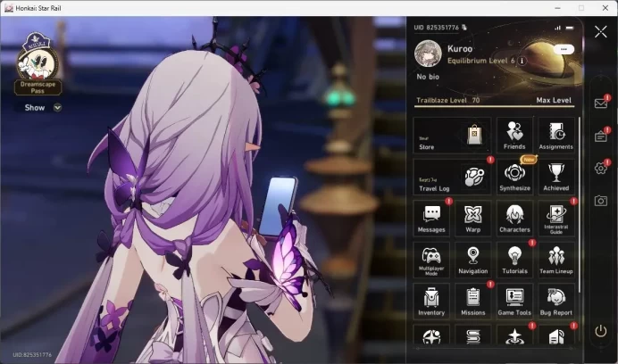This screenshot has height=364, width=618.
Task: Click the player name Kuroo
Action: pyautogui.click(x=460, y=49)
